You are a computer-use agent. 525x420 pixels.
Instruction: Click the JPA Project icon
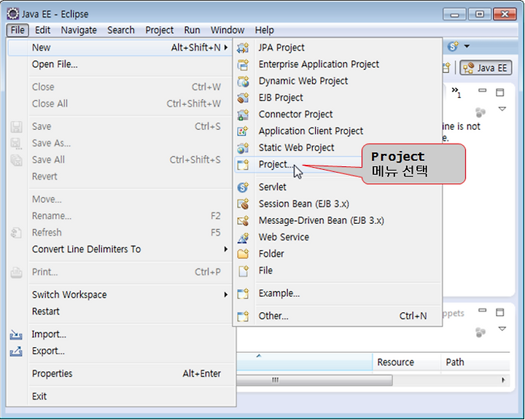click(x=243, y=47)
